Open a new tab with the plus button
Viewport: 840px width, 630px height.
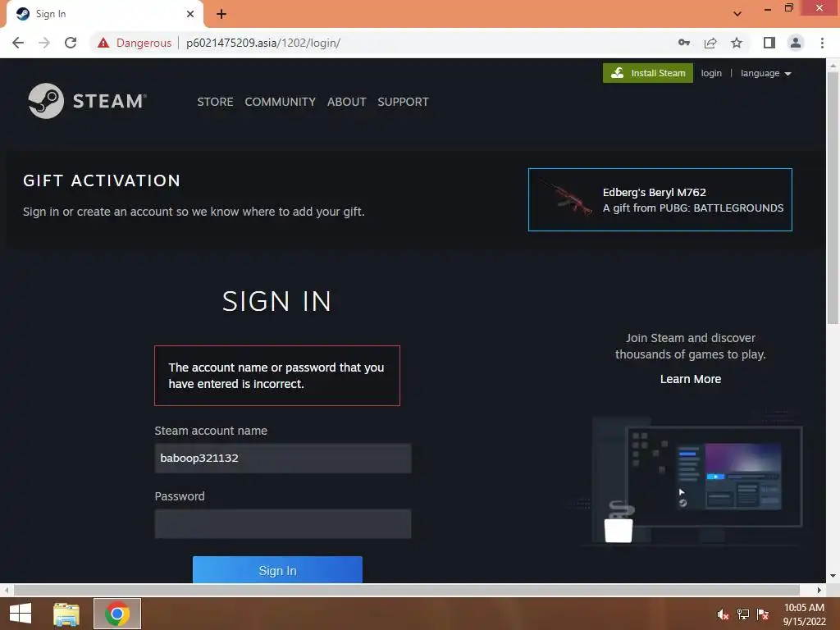pyautogui.click(x=221, y=14)
